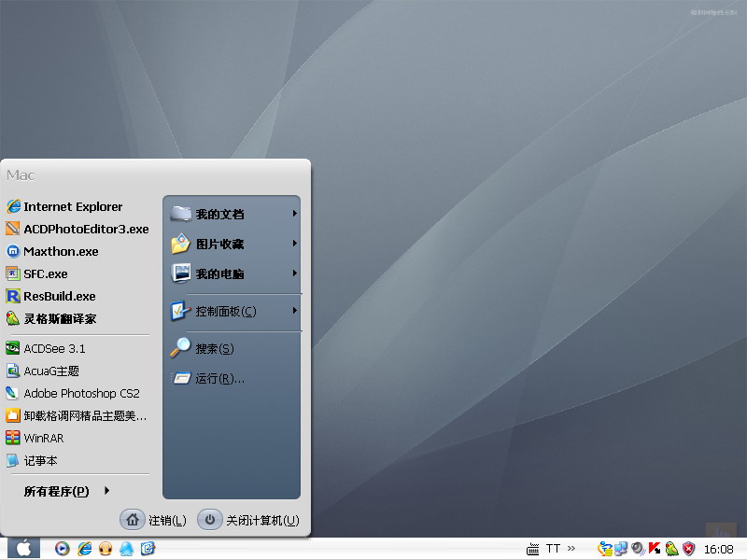The image size is (747, 560).
Task: Click the messenger buddy tray icon
Action: pyautogui.click(x=605, y=549)
